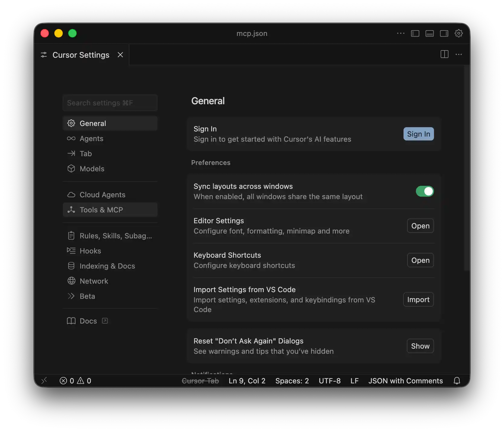This screenshot has height=432, width=504.
Task: Click the remote connection icon bottom left
Action: point(44,381)
